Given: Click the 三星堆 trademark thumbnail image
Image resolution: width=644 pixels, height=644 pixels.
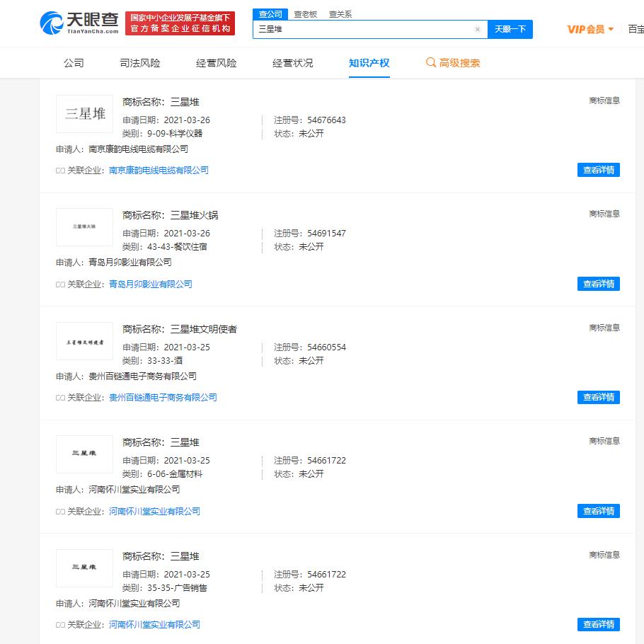Looking at the screenshot, I should [83, 113].
